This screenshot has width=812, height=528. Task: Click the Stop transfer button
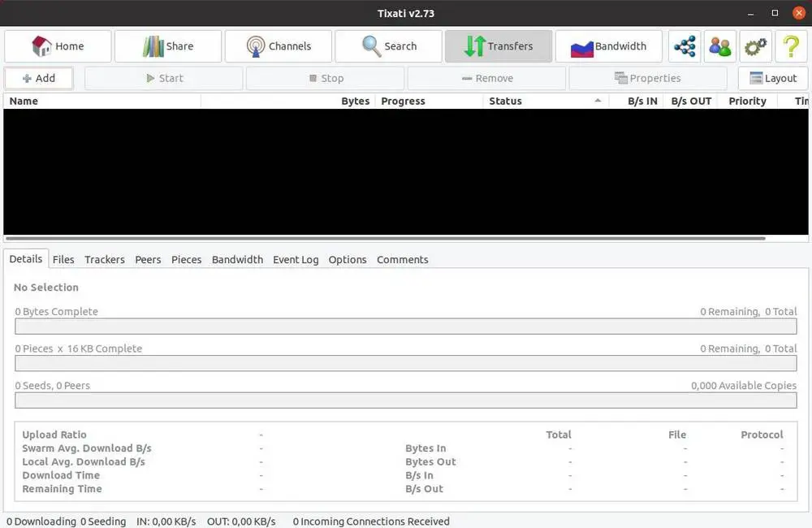pyautogui.click(x=326, y=78)
